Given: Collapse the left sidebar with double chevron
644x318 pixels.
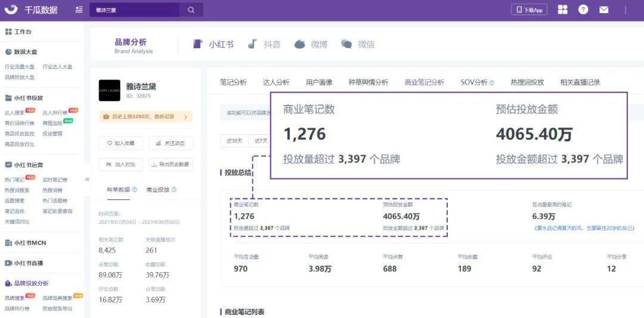Looking at the screenshot, I should (x=87, y=179).
